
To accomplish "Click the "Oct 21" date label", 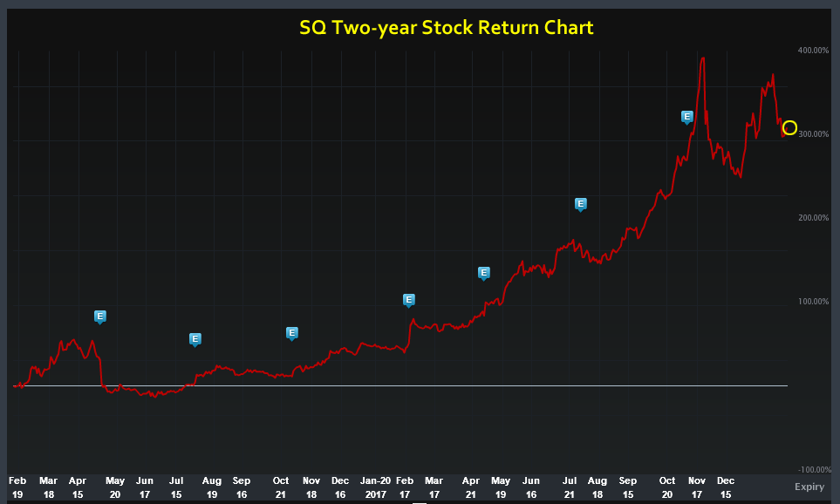I will [281, 487].
